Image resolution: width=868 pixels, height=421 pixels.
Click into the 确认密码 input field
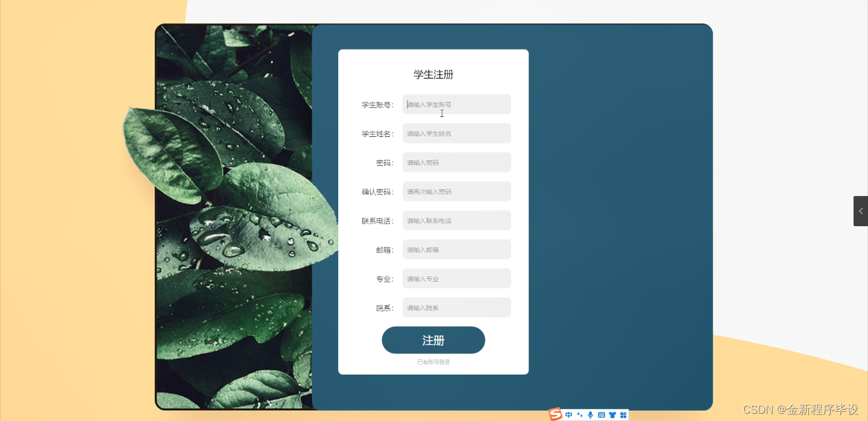pos(457,191)
